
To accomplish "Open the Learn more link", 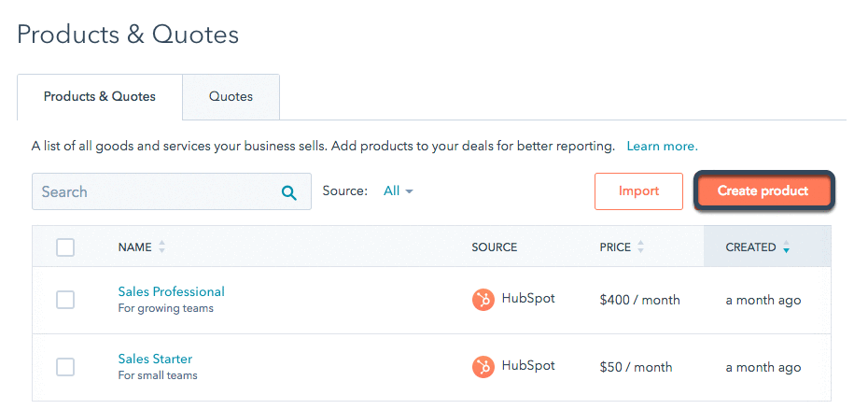I will (662, 147).
